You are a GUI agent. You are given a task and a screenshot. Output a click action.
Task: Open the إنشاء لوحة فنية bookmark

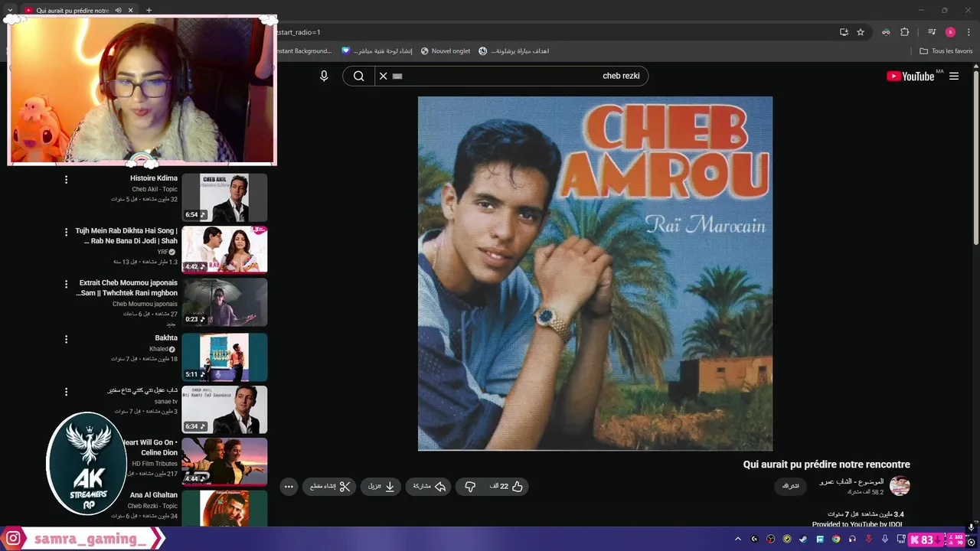point(377,51)
